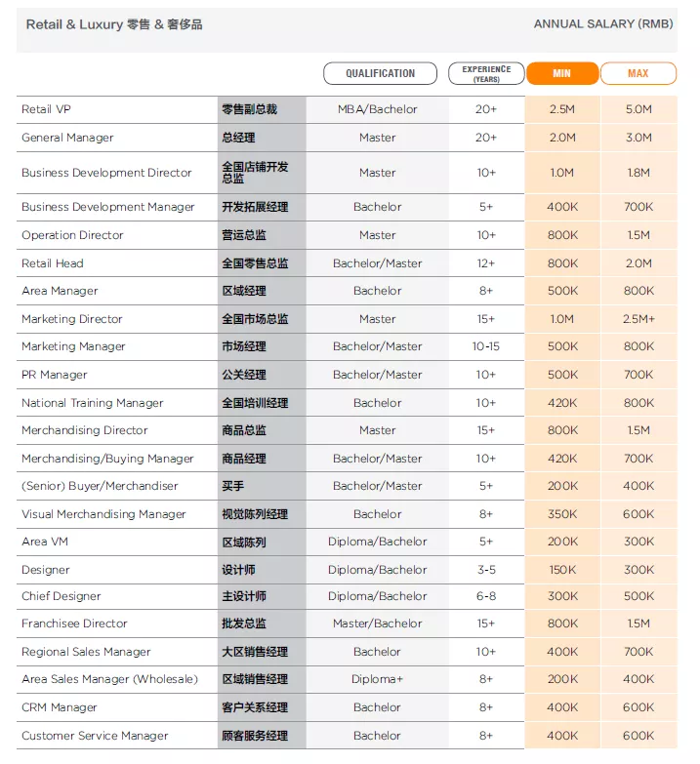Click the 'General Manager' job title
Image resolution: width=700 pixels, height=764 pixels.
coord(67,138)
